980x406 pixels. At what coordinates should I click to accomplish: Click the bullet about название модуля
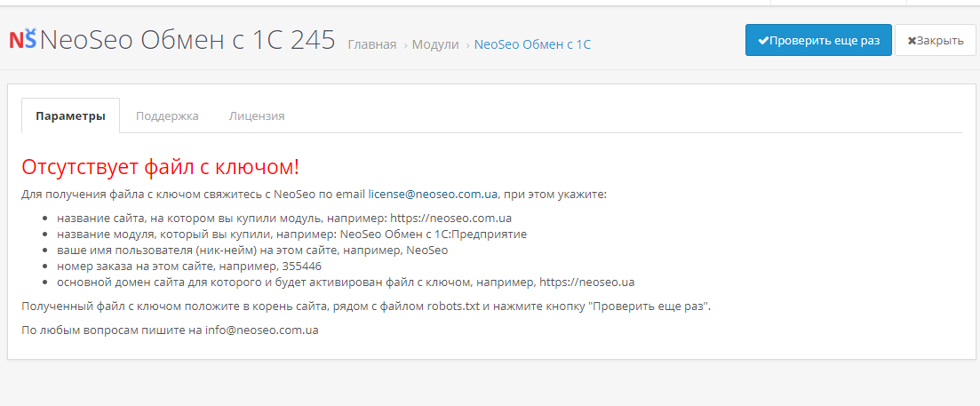tap(292, 235)
